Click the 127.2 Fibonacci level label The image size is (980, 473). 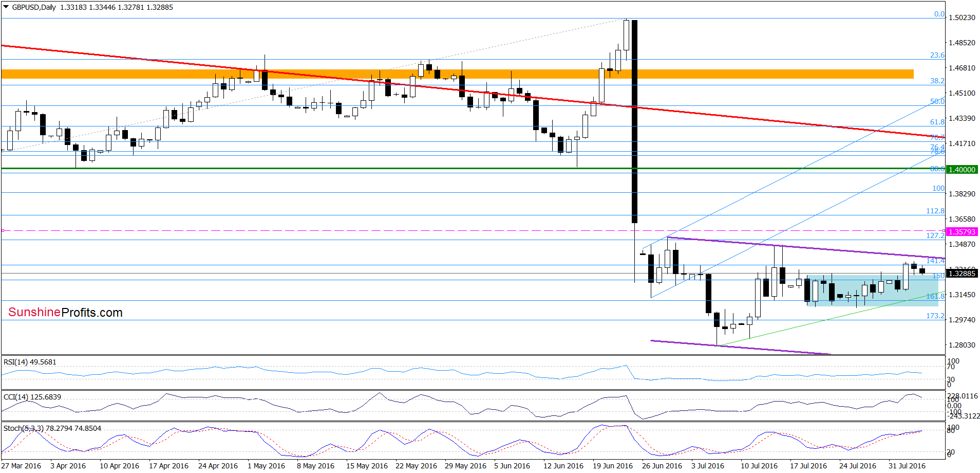point(935,235)
